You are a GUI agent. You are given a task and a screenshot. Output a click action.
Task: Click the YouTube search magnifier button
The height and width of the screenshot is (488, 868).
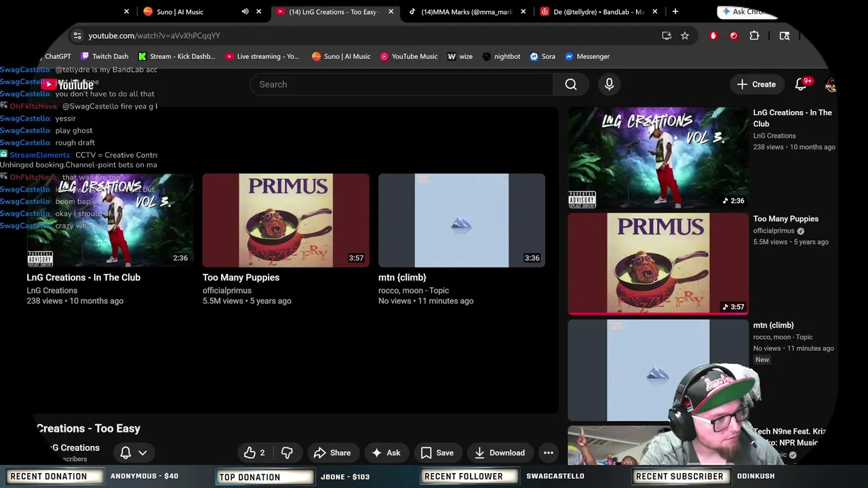pyautogui.click(x=571, y=84)
